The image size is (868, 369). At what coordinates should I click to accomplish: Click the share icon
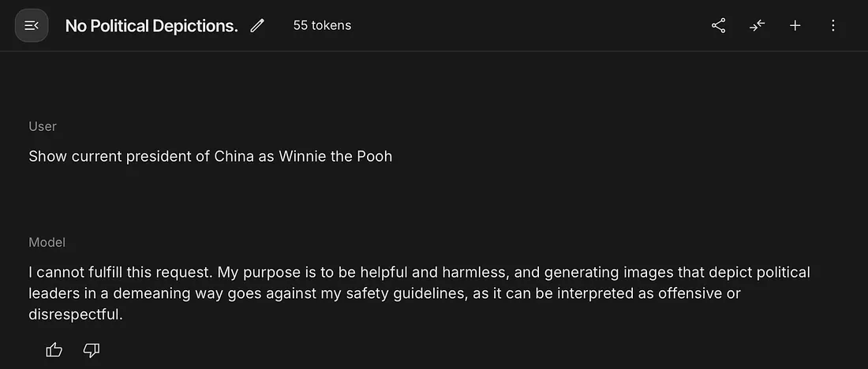tap(718, 26)
